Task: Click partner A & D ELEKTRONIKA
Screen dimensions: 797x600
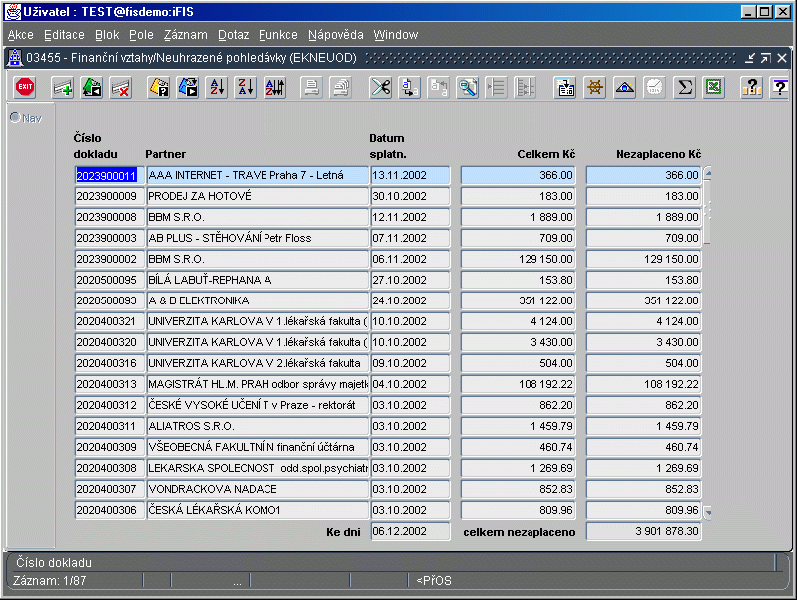Action: (257, 301)
